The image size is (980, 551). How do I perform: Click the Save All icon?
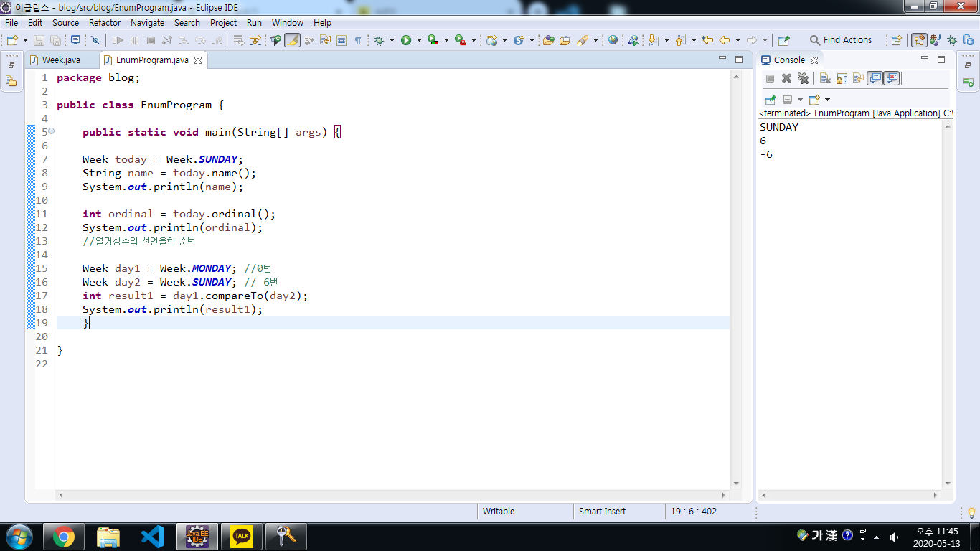(x=55, y=40)
